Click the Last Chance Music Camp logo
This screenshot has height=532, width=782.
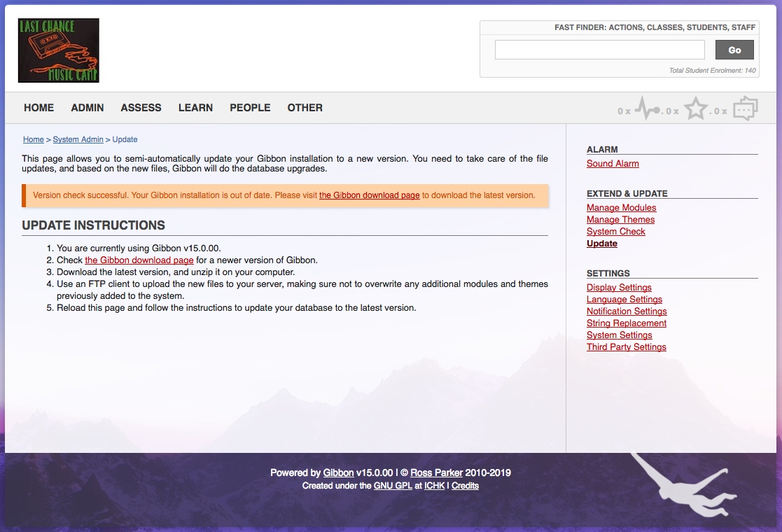[x=58, y=50]
